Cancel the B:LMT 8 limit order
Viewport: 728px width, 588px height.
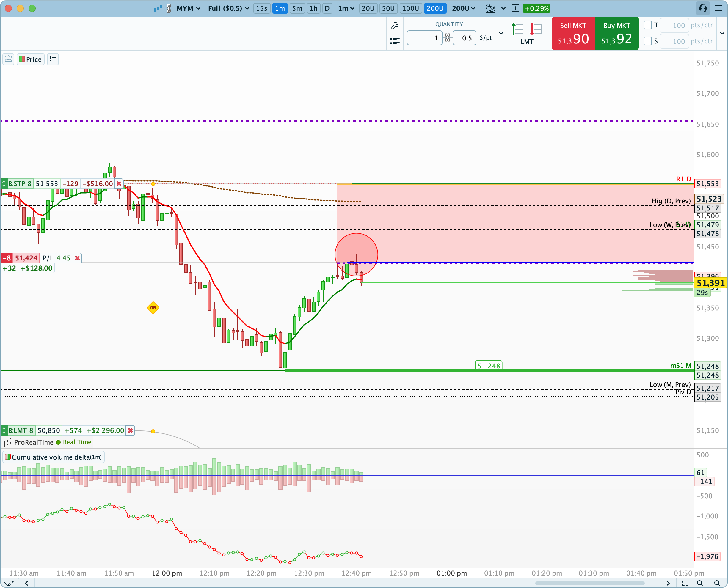click(130, 430)
